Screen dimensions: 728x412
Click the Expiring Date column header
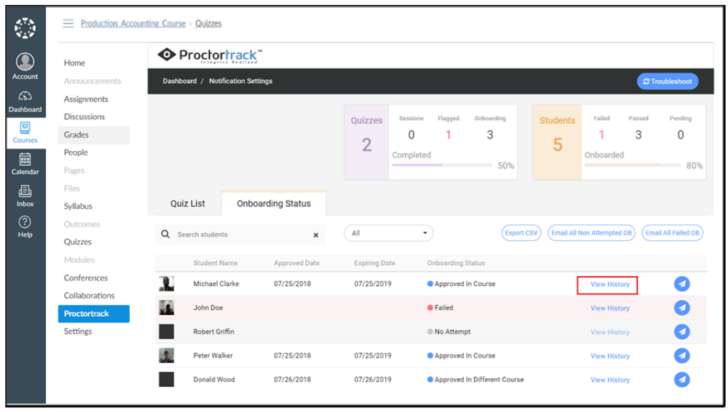(374, 263)
